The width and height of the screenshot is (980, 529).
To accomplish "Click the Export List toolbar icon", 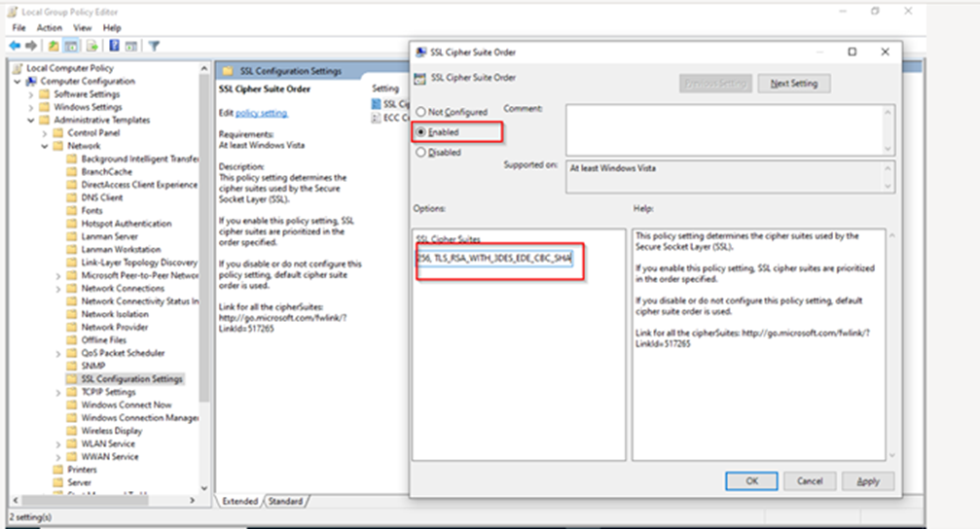I will (x=92, y=46).
